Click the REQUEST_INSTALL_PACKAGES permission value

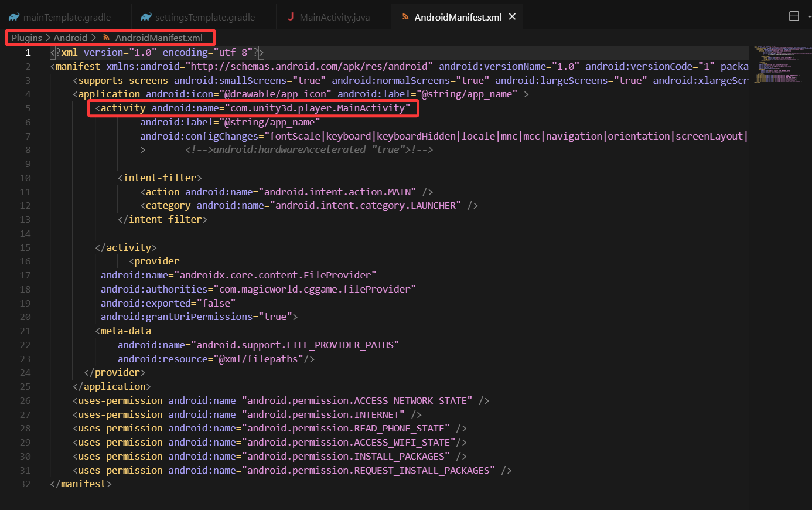[369, 470]
